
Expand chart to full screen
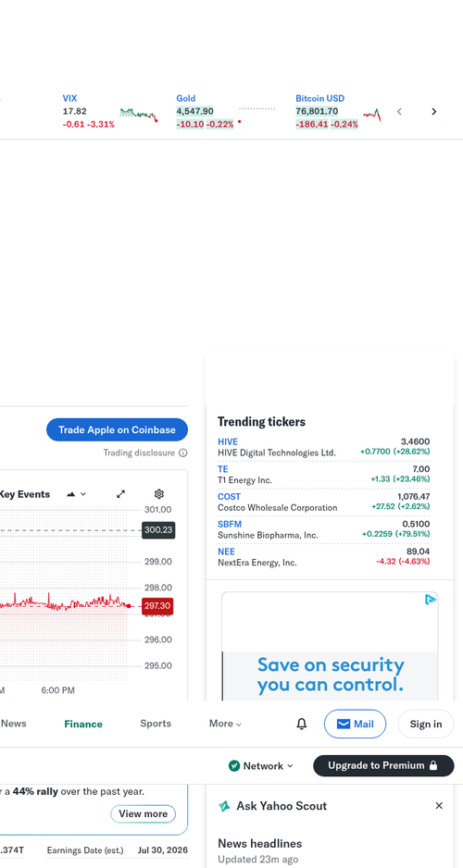pos(120,494)
